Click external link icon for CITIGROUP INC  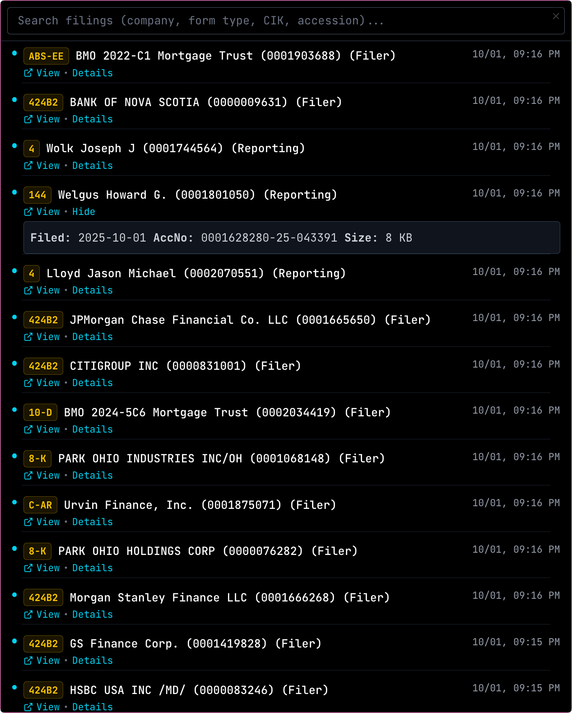[x=28, y=383]
